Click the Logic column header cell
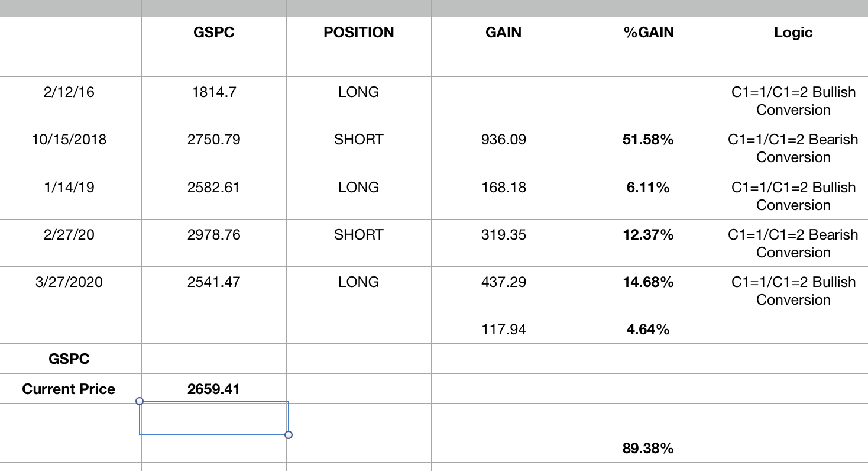The image size is (868, 471). 793,32
